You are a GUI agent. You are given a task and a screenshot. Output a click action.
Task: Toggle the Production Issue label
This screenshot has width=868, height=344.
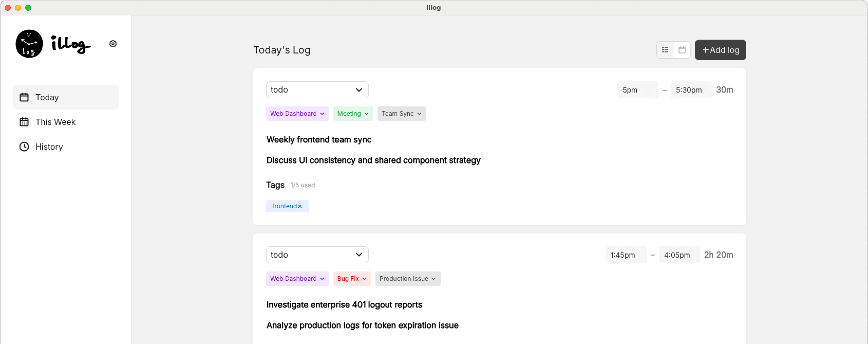(407, 279)
